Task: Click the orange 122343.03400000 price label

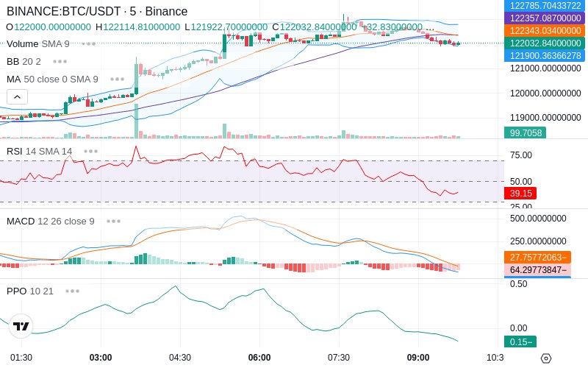Action: coord(545,30)
